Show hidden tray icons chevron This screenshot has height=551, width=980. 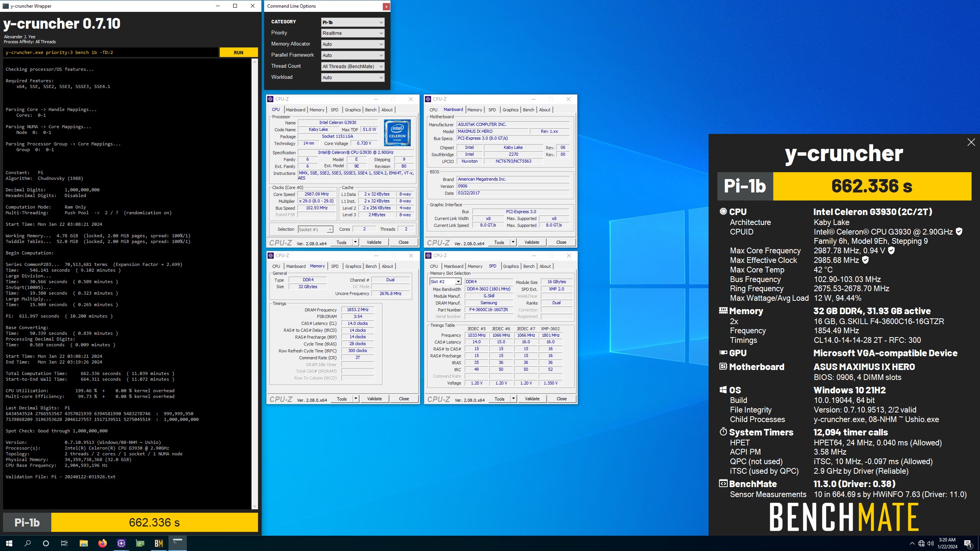click(x=912, y=543)
